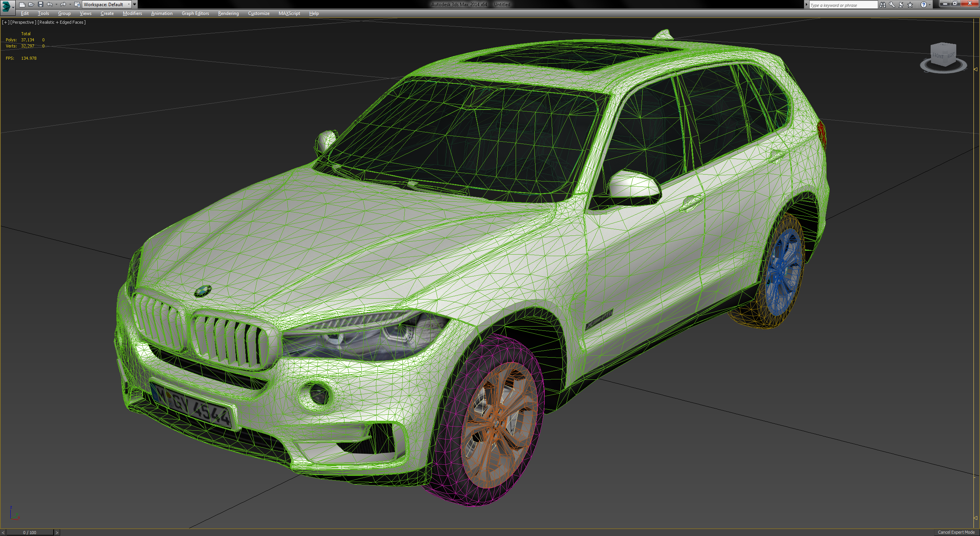Viewport: 980px width, 536px height.
Task: Save the scene with the Save File icon
Action: click(x=41, y=4)
